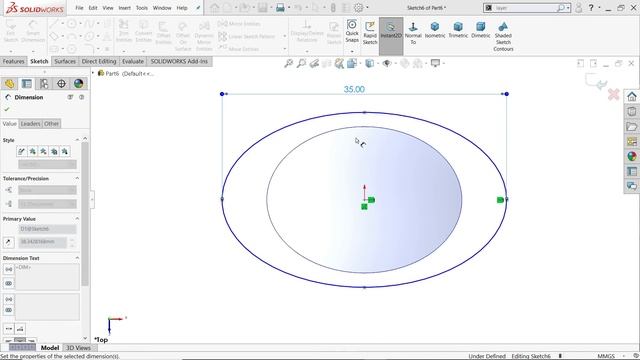Cancel sketch with red X corner icon

(x=613, y=95)
